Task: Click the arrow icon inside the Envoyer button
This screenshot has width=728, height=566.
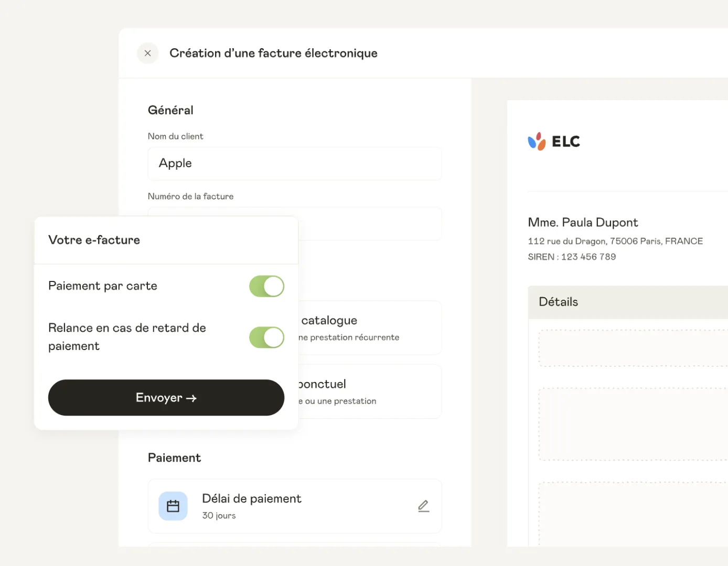Action: [192, 397]
